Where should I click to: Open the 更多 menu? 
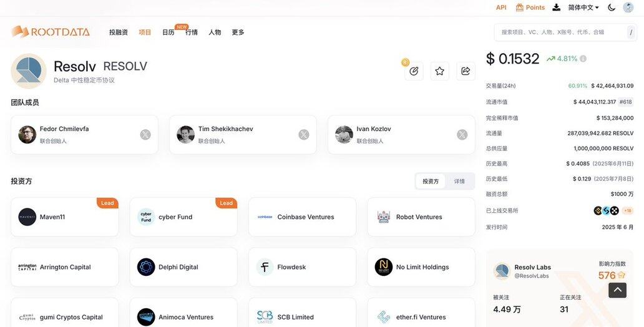(x=238, y=32)
